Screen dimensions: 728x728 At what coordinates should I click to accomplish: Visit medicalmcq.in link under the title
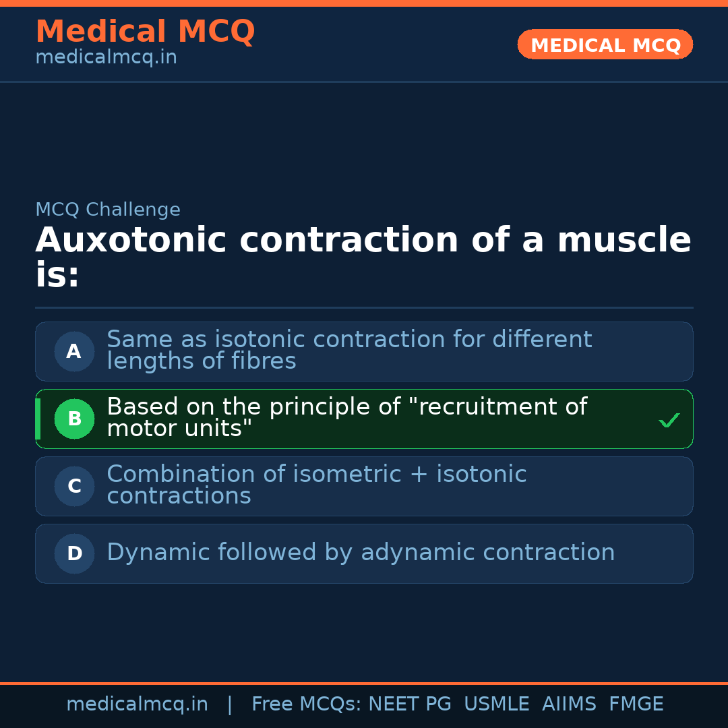tap(106, 57)
